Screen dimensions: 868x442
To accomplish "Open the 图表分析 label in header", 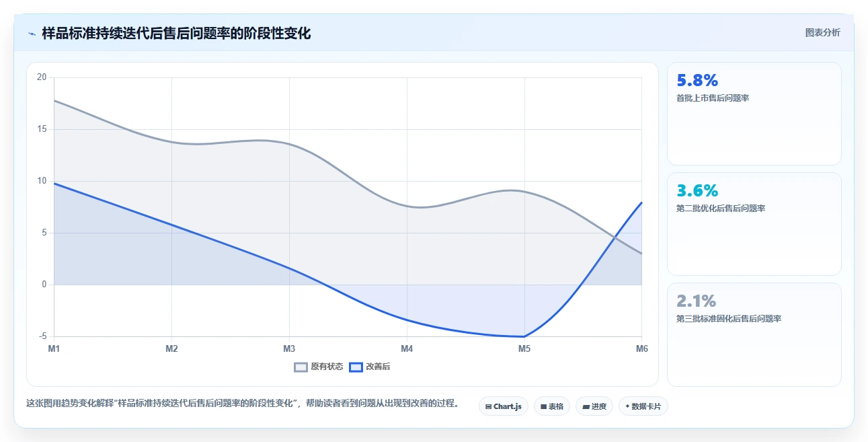I will point(822,32).
